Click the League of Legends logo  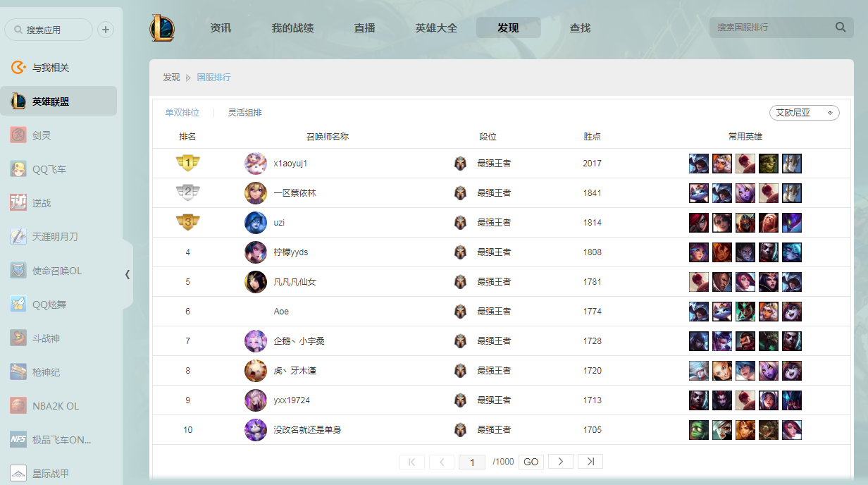point(162,27)
